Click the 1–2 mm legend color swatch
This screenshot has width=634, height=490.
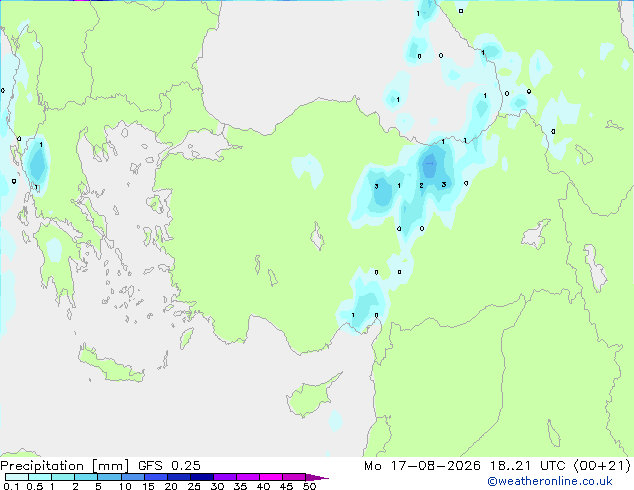pos(63,477)
